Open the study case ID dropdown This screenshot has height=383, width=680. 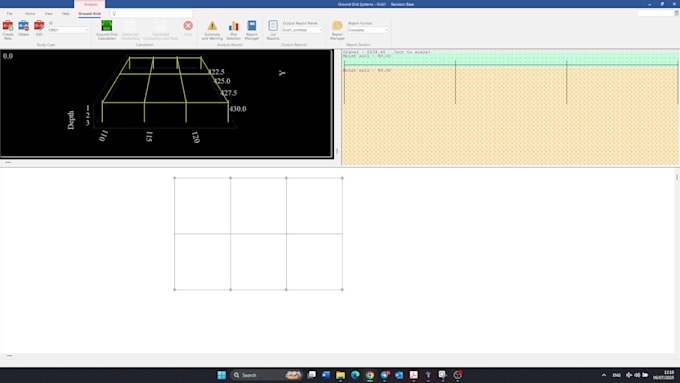[x=68, y=30]
